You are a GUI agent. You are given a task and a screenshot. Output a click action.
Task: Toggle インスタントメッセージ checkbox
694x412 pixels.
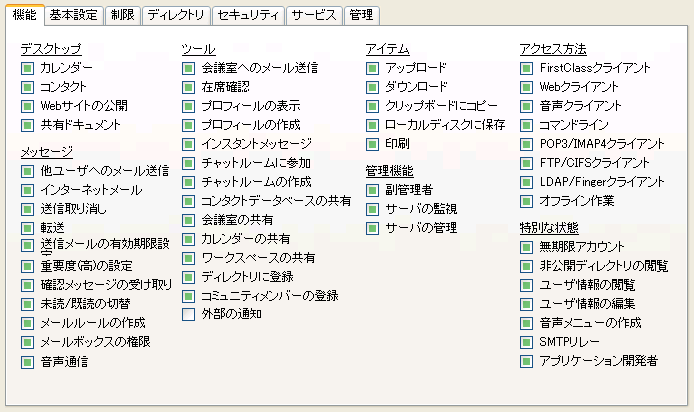188,144
